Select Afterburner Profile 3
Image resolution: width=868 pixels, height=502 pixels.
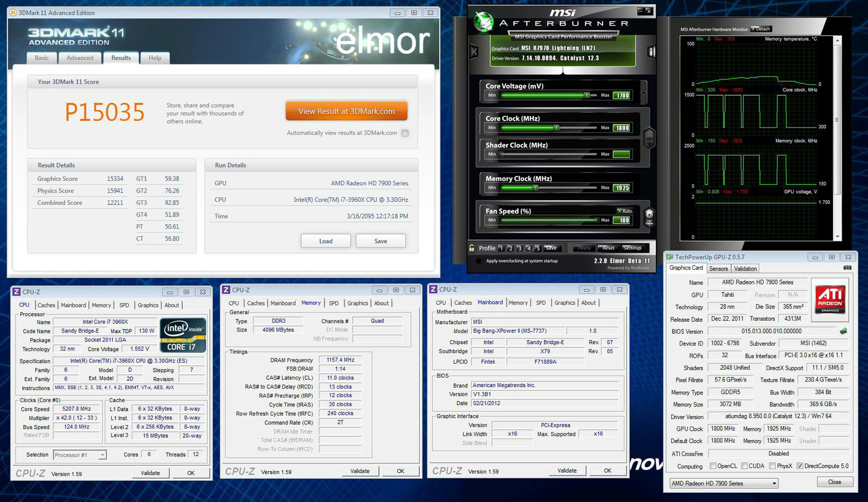coord(519,248)
